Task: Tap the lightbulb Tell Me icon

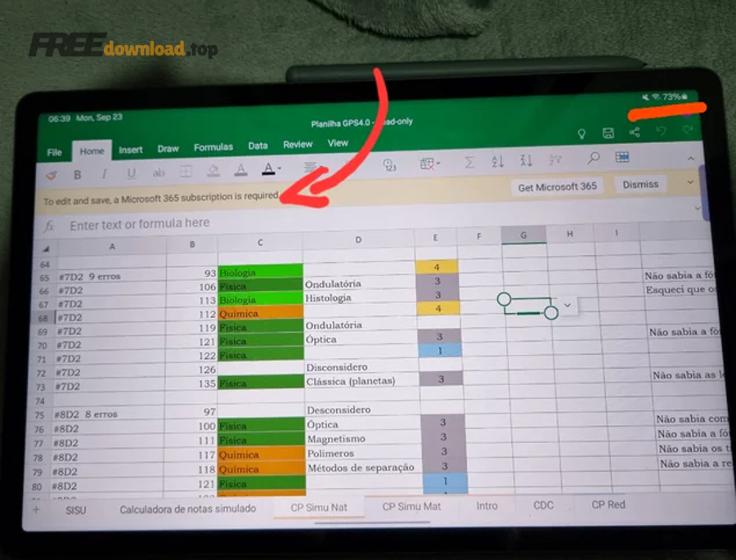Action: coord(581,134)
